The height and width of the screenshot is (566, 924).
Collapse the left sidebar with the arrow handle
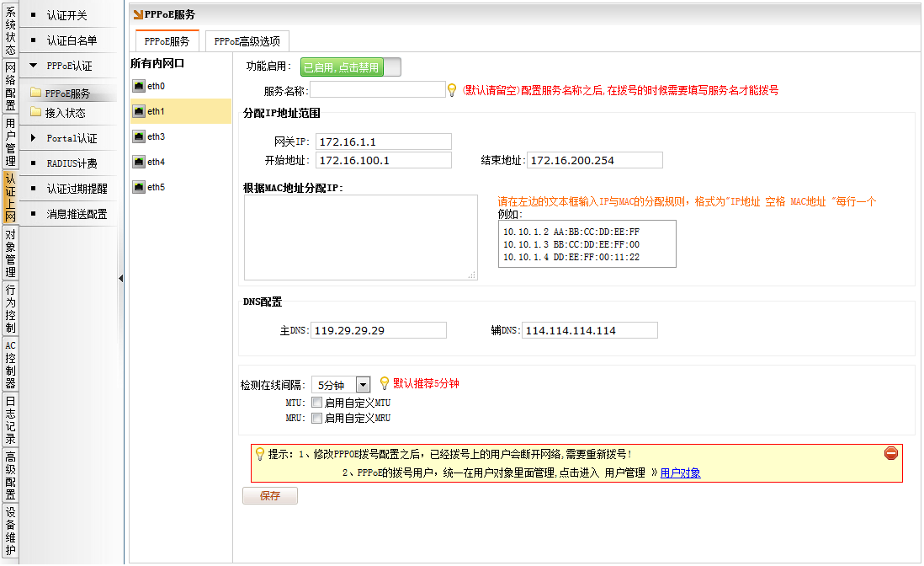tap(120, 278)
